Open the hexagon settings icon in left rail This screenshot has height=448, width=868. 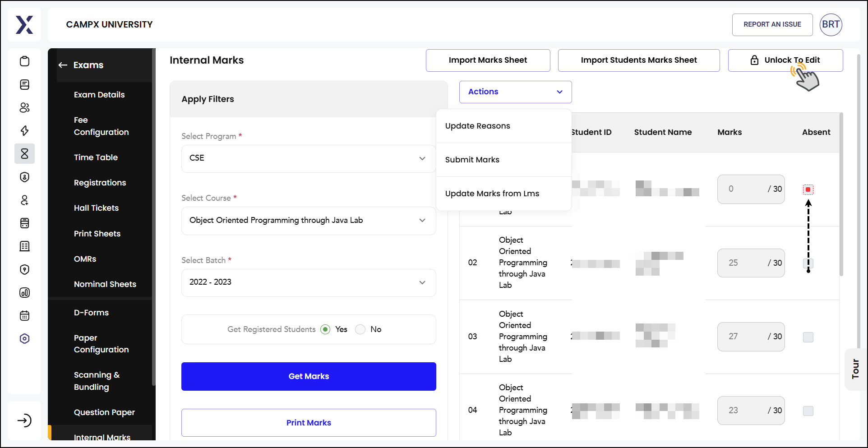(25, 338)
